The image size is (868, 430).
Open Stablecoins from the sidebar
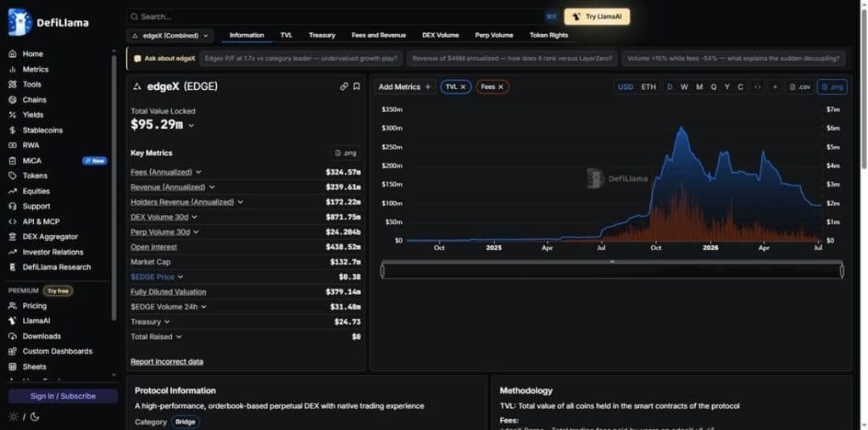pos(42,131)
